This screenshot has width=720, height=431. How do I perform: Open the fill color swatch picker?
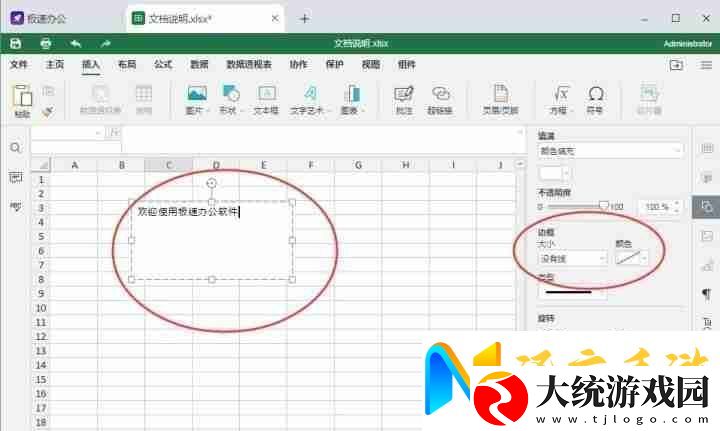[554, 174]
